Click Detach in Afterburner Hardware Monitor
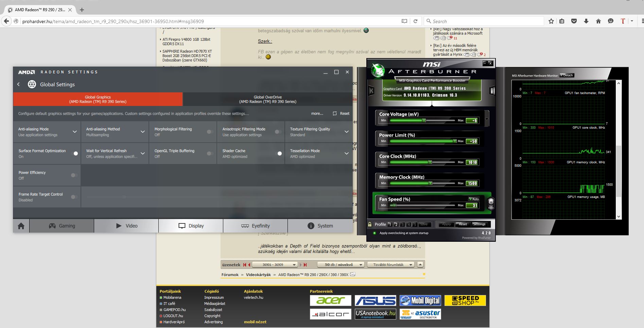Screen dimensions: 644x328 click(x=567, y=75)
